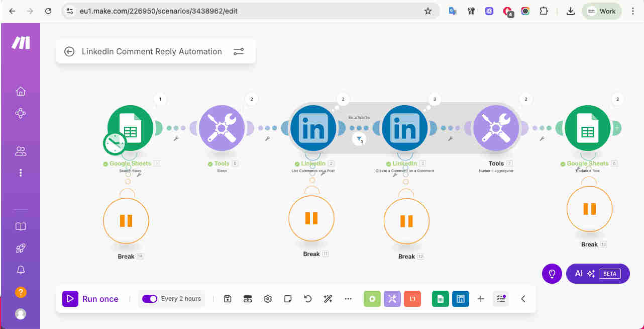Open the Chrome three-dots menu
This screenshot has height=329, width=644.
coord(633,11)
